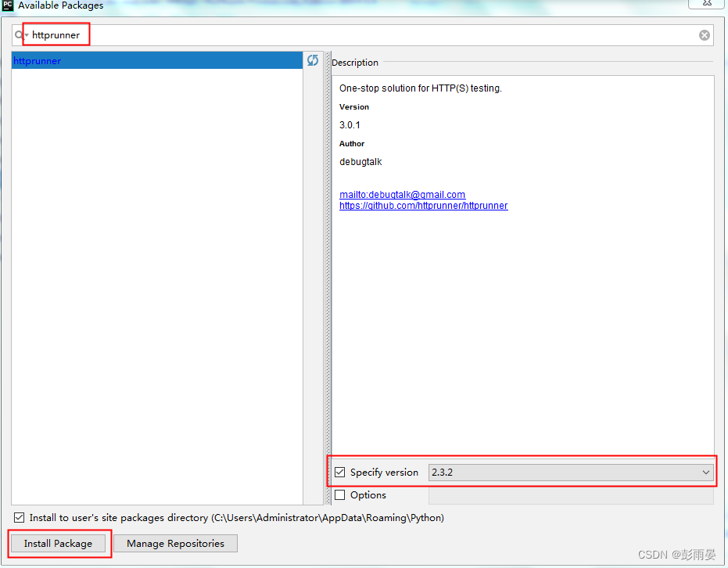
Task: Reload the package list with refresh icon
Action: tap(313, 60)
